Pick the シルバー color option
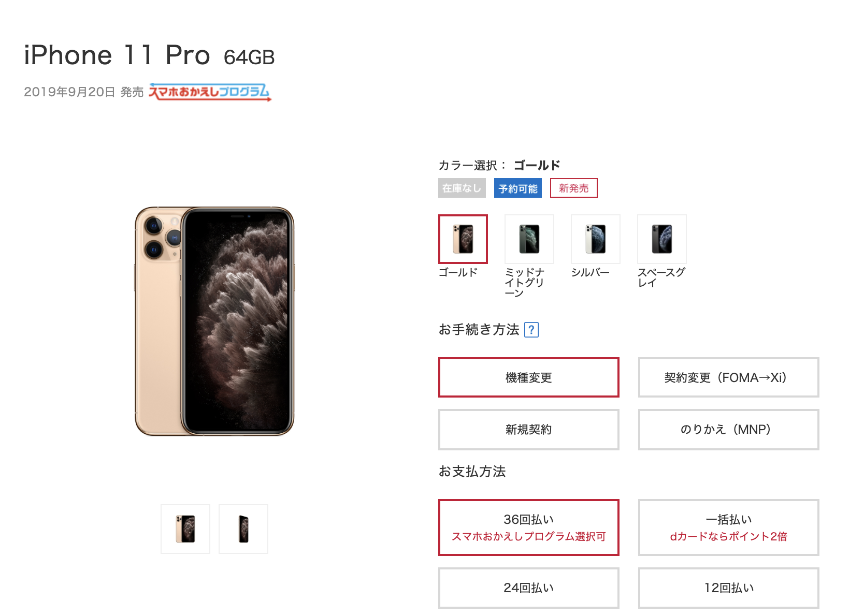This screenshot has width=864, height=616. coord(596,239)
